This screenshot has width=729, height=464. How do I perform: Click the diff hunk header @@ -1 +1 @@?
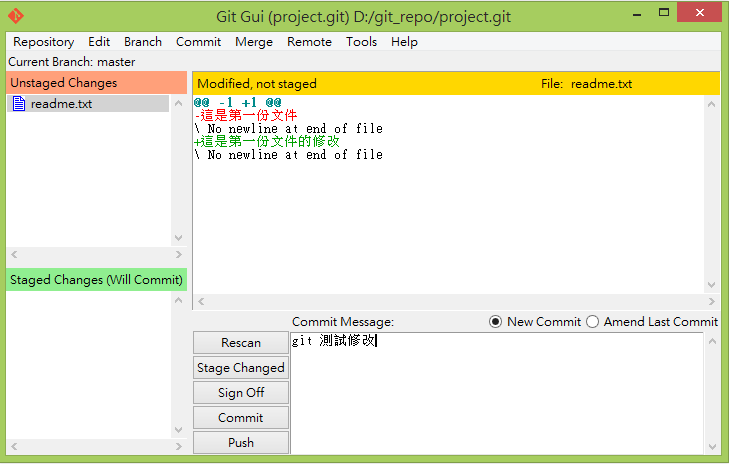pos(238,102)
